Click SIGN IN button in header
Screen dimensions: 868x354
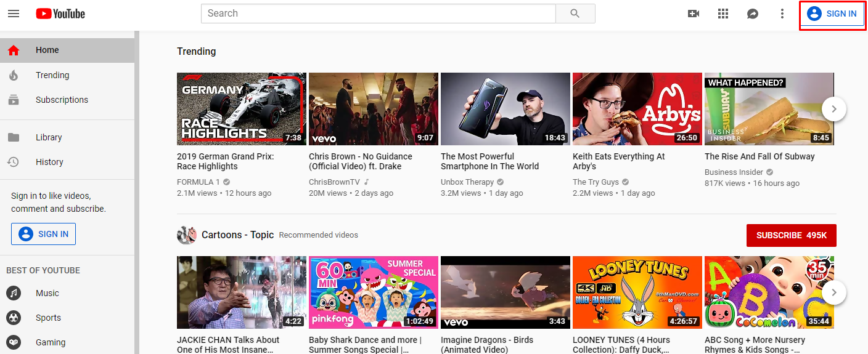(832, 14)
